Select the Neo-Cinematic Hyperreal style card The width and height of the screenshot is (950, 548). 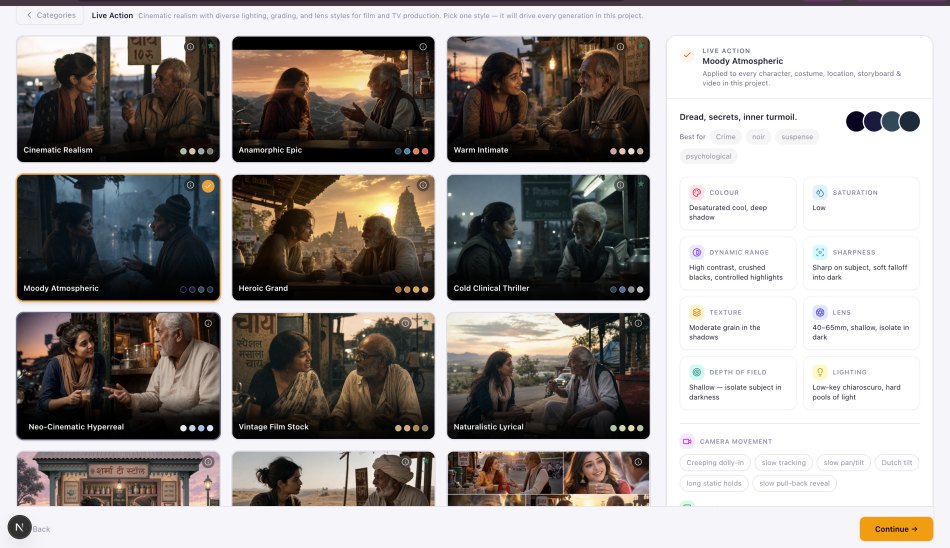pos(118,376)
